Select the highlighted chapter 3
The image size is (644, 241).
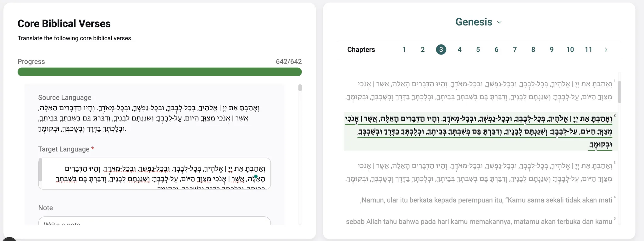(441, 49)
